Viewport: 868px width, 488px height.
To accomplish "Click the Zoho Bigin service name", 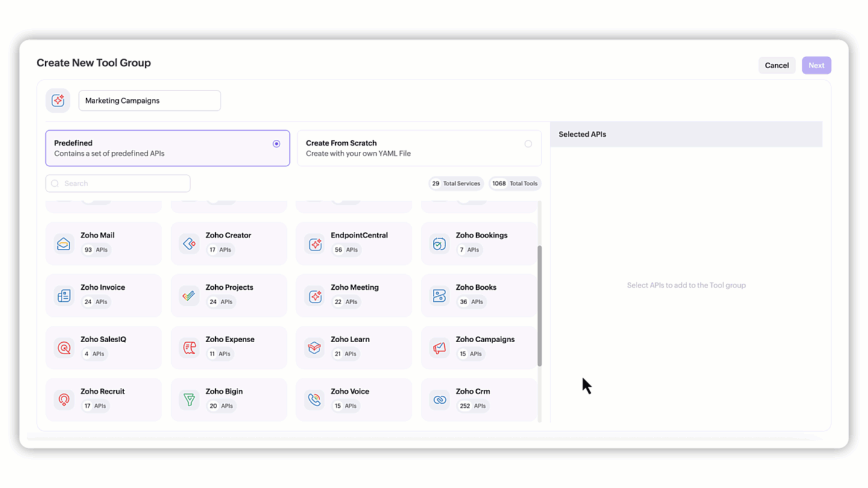I will (x=224, y=391).
